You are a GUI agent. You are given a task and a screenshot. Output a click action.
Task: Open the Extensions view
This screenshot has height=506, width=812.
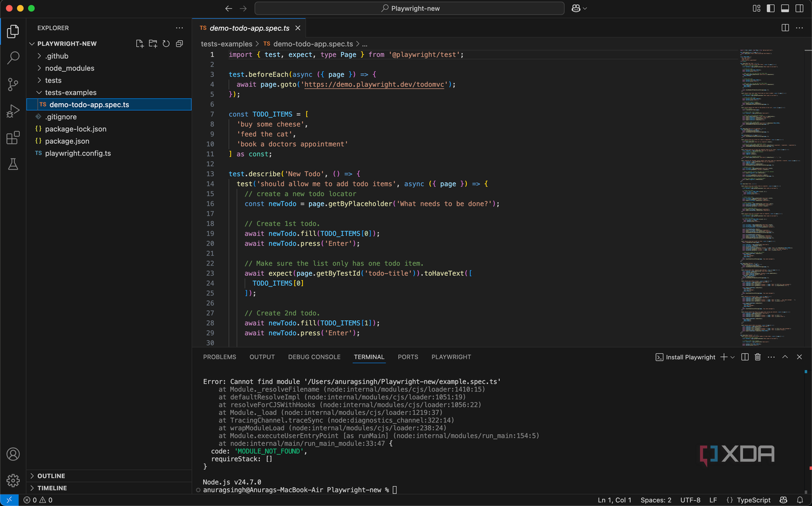(x=13, y=138)
